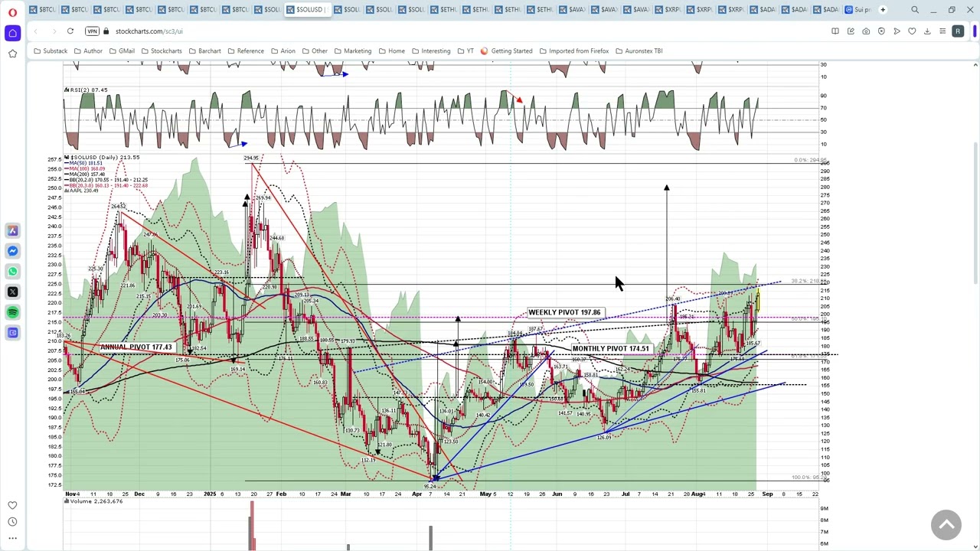Select the WEEKLY PIVOT 197.86 label
Image resolution: width=980 pixels, height=551 pixels.
[x=564, y=312]
